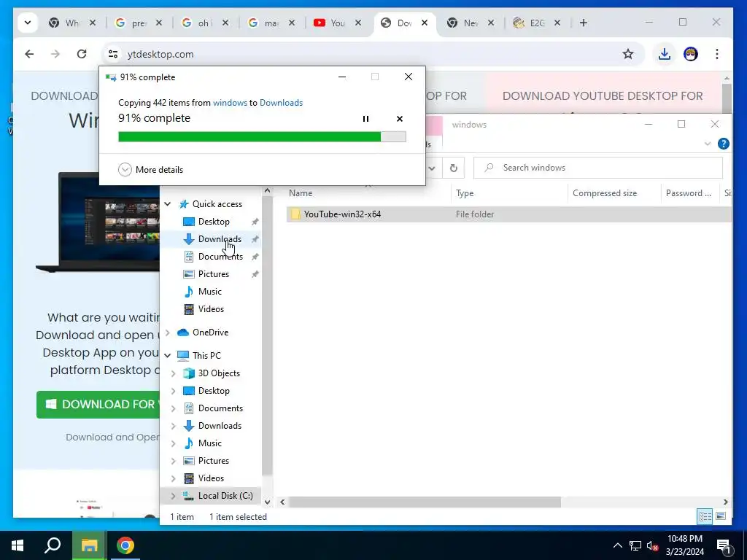Click the 'Downloads' destination link in dialog

[281, 102]
